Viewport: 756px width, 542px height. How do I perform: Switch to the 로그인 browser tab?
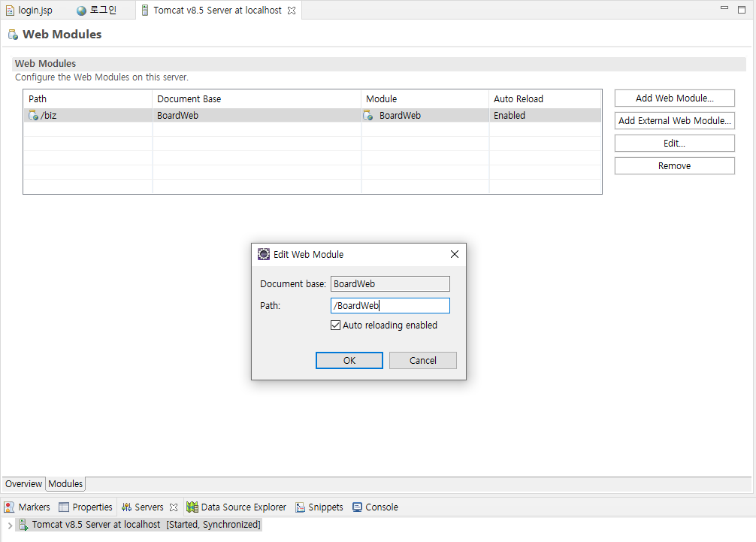click(x=97, y=10)
